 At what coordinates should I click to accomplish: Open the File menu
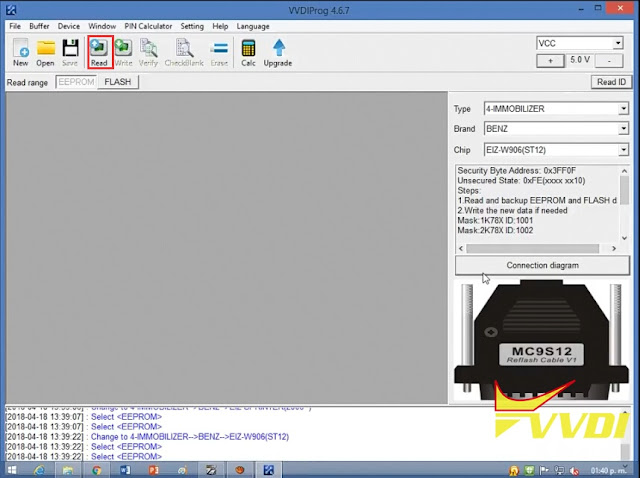coord(15,26)
